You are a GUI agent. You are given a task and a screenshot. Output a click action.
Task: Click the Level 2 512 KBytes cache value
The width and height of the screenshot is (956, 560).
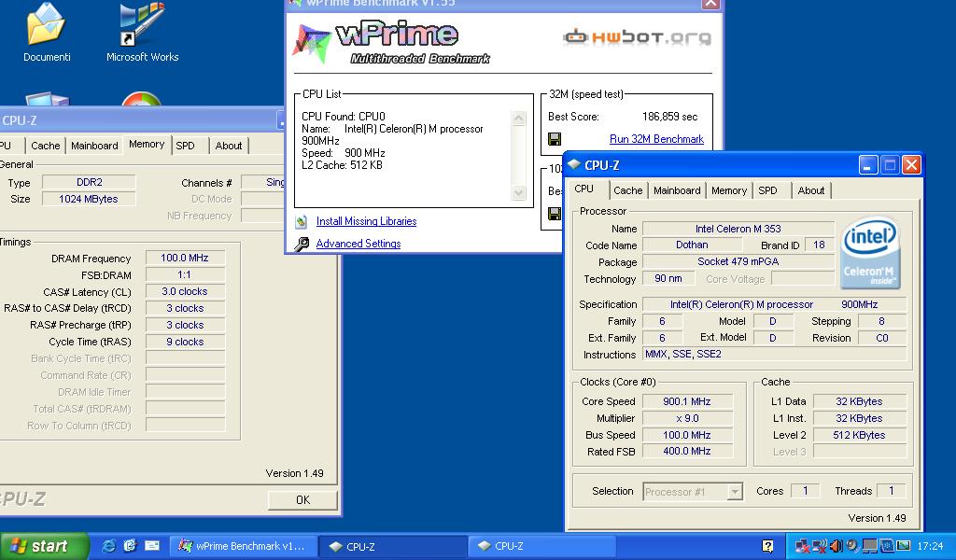[859, 435]
